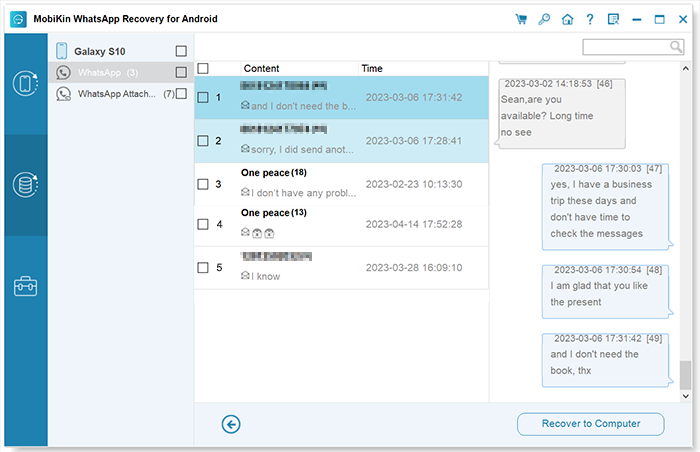Image resolution: width=700 pixels, height=452 pixels.
Task: Click the WhatsApp category icon
Action: 63,72
